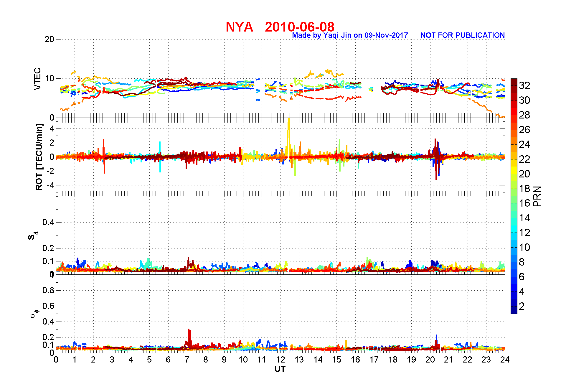Viewport: 561px width, 392px height.
Task: Select the 'Made by Yaqi Jin on 09-Nov-2017' credit
Action: pos(350,35)
